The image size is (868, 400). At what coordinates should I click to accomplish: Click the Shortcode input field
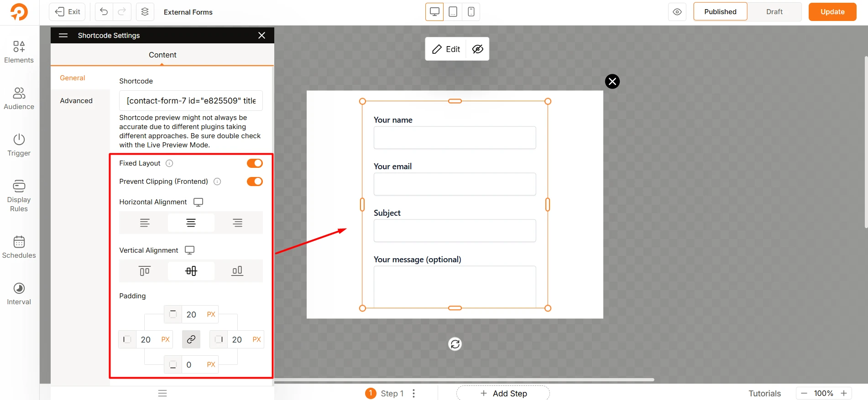click(191, 101)
